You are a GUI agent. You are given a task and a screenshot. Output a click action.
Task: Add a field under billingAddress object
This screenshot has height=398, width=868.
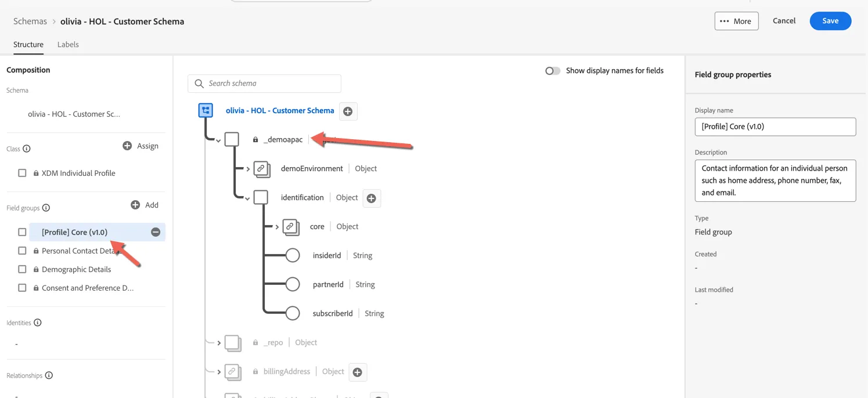click(358, 372)
